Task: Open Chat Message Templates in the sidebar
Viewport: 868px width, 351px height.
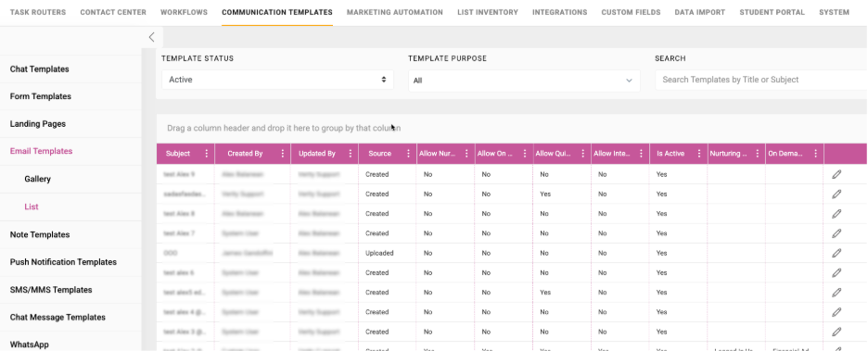Action: [x=57, y=318]
